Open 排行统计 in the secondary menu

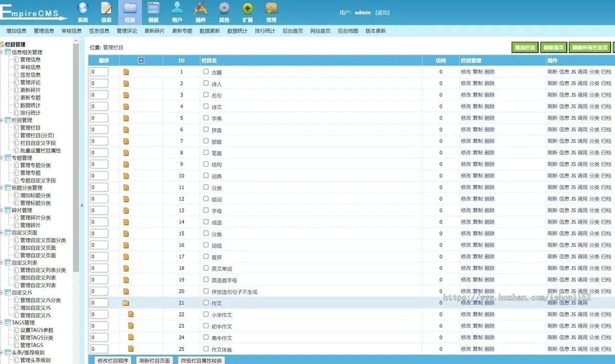(265, 31)
